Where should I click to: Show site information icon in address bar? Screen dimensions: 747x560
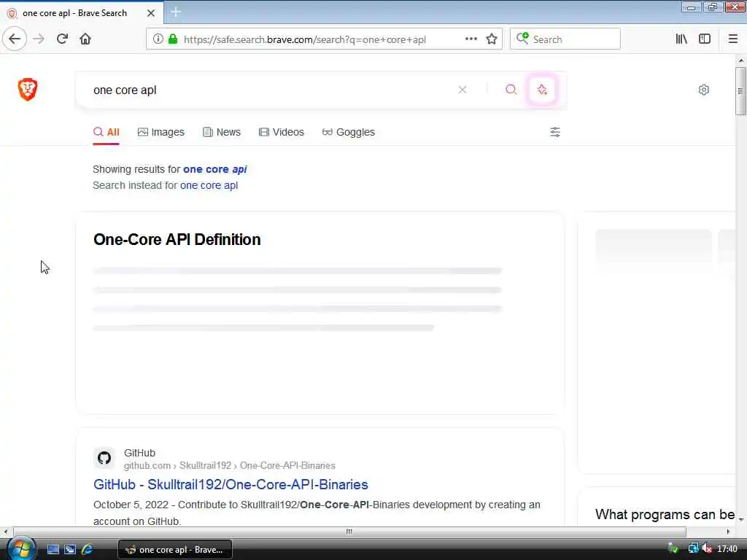pyautogui.click(x=158, y=39)
